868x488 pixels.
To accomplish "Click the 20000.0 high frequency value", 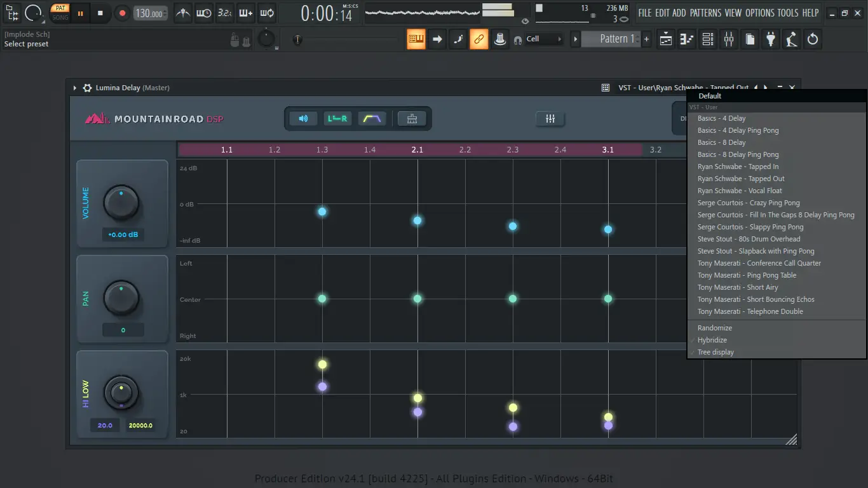I will click(140, 425).
